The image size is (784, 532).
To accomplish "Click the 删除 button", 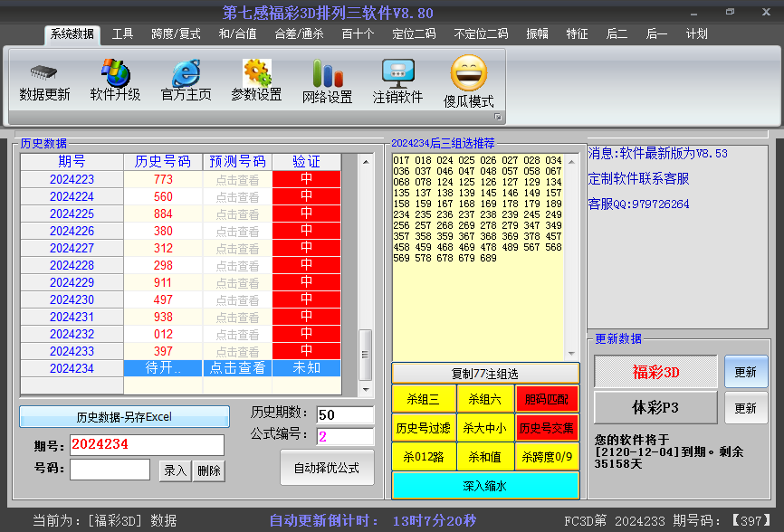I will coord(209,470).
